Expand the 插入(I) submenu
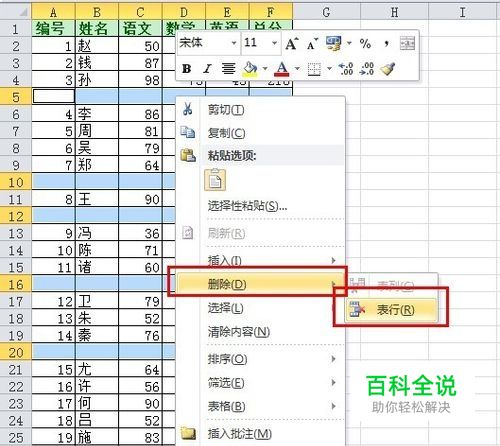This screenshot has width=500, height=446. click(x=261, y=260)
